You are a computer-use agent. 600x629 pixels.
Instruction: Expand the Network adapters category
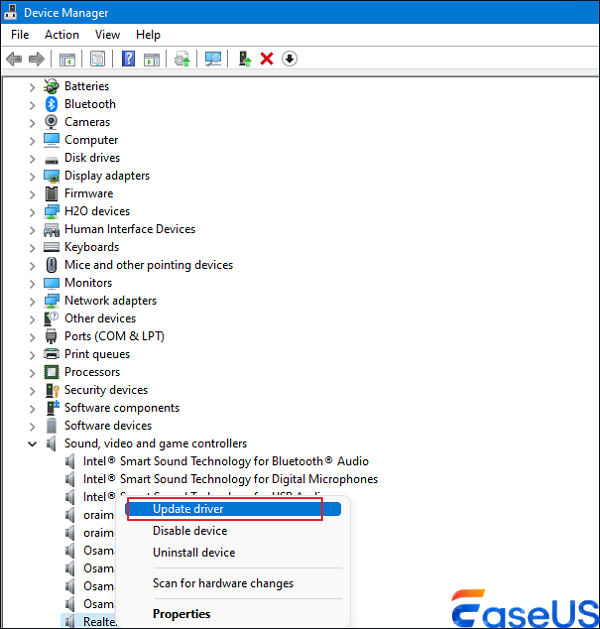[x=32, y=302]
